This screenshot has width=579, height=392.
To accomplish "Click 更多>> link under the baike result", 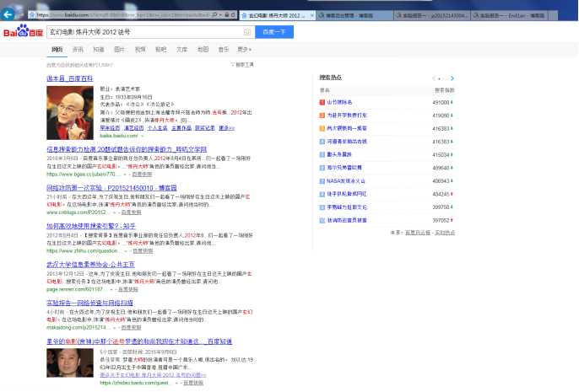I will click(x=227, y=128).
